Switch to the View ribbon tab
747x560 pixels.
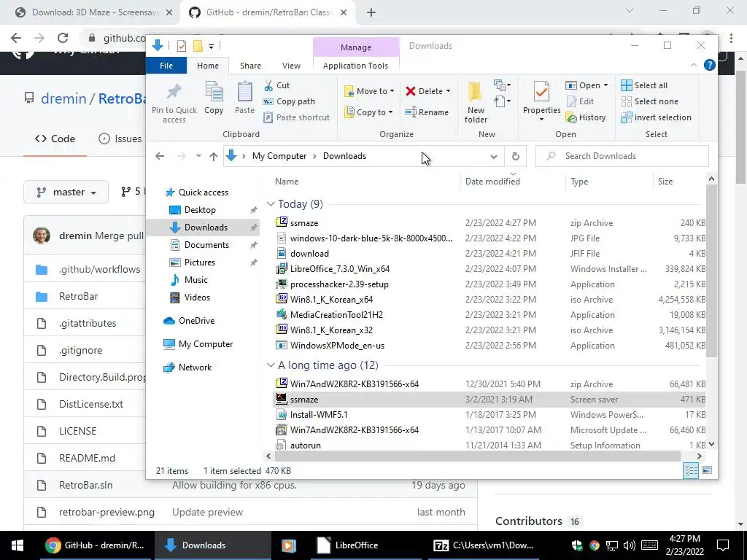tap(291, 66)
